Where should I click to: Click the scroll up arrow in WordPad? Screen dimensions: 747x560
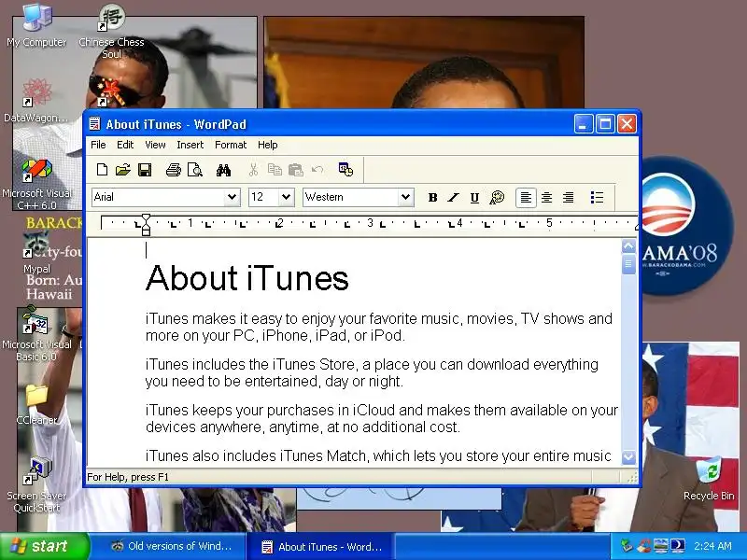[628, 246]
